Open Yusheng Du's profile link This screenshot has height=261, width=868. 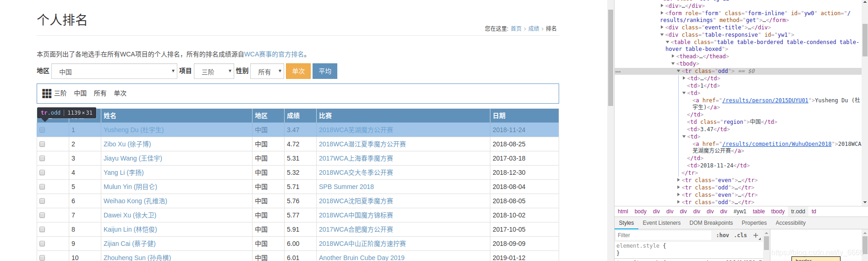point(133,130)
